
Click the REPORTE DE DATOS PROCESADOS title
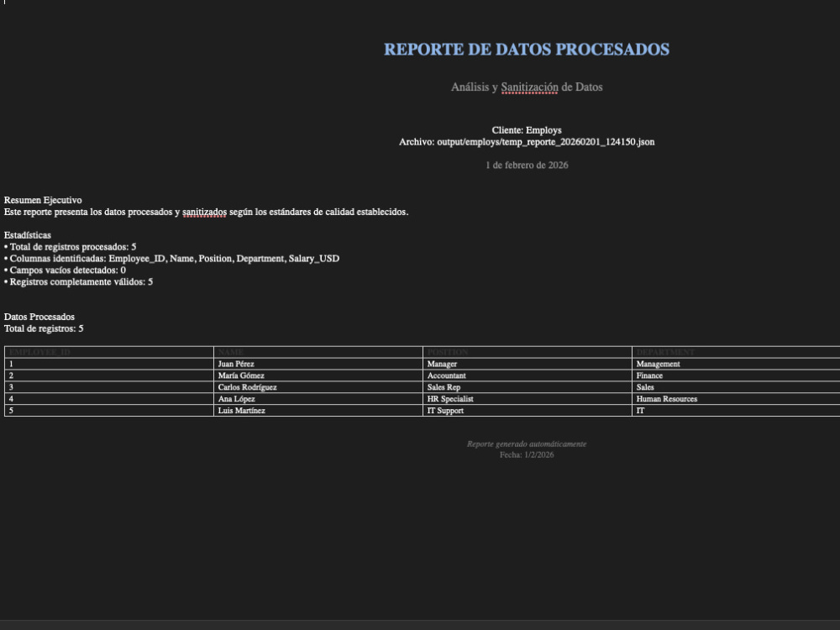point(527,50)
